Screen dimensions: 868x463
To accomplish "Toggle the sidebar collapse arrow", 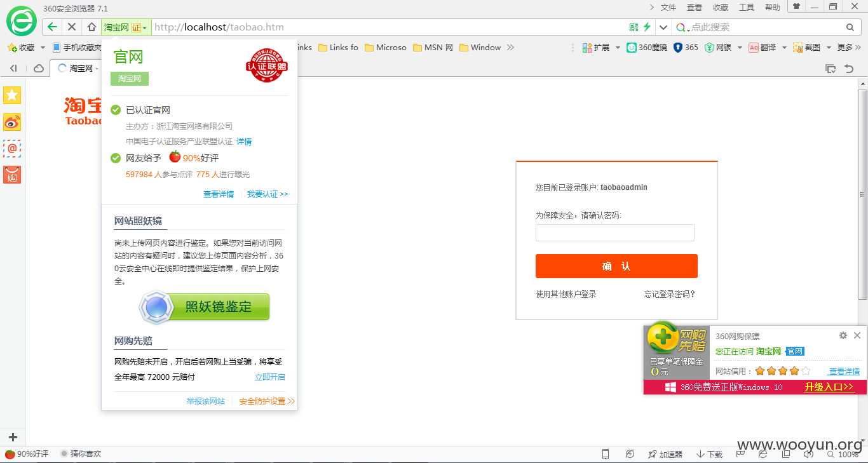I will (13, 69).
